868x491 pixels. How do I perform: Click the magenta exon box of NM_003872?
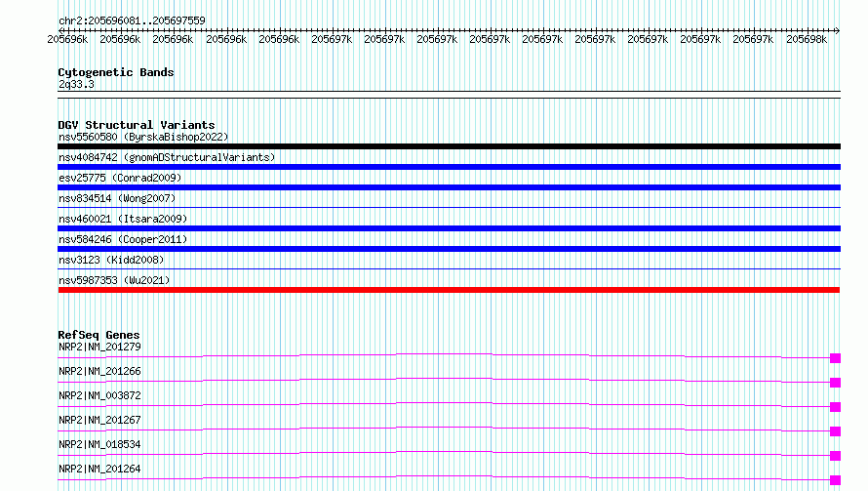click(836, 407)
